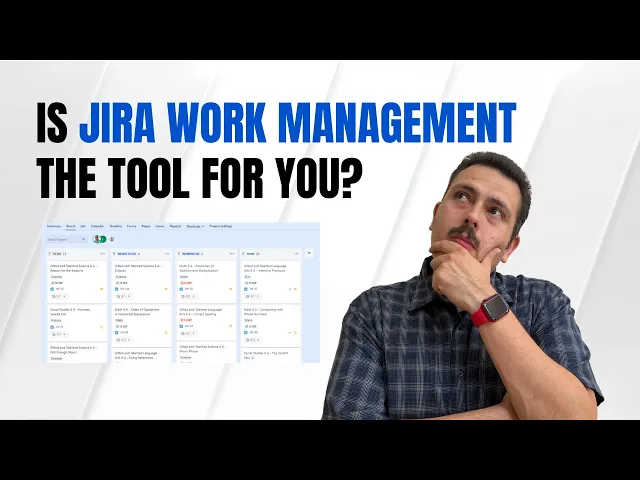
Task: Expand the Shortcuts dropdown
Action: point(195,226)
